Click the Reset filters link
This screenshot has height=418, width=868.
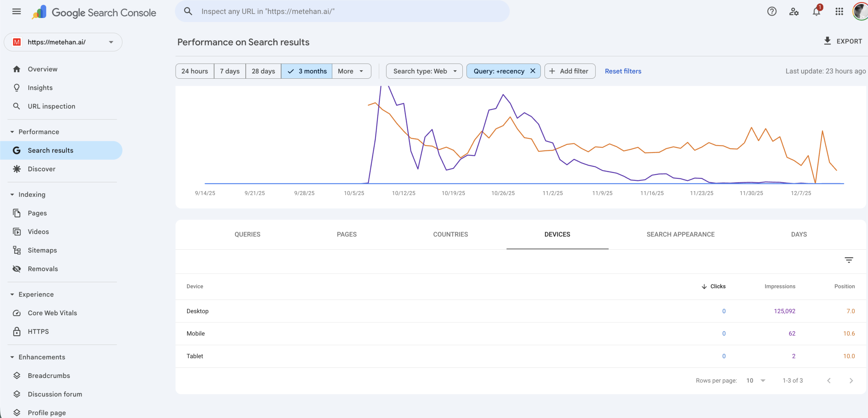(623, 71)
